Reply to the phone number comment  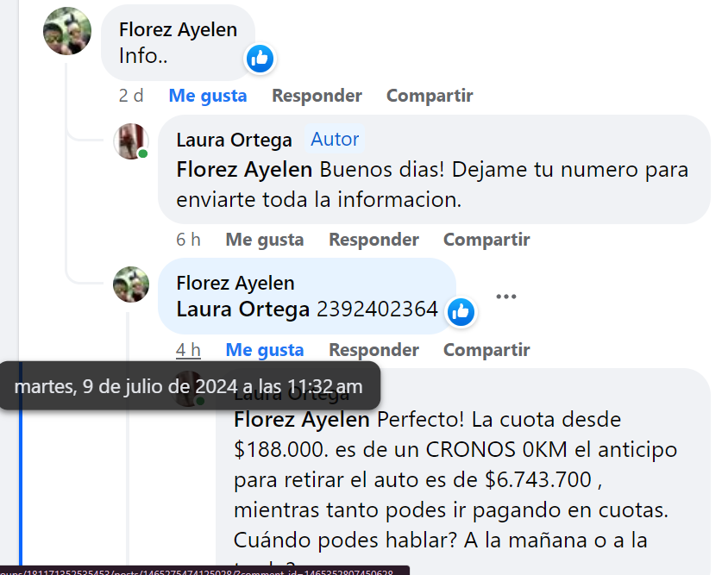pyautogui.click(x=373, y=350)
